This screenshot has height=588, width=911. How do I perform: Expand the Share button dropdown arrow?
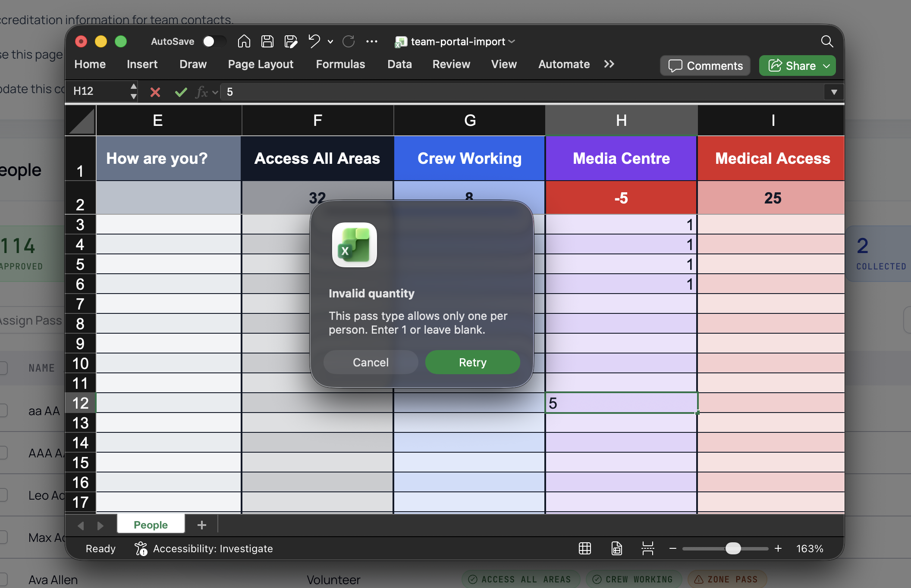pyautogui.click(x=826, y=66)
